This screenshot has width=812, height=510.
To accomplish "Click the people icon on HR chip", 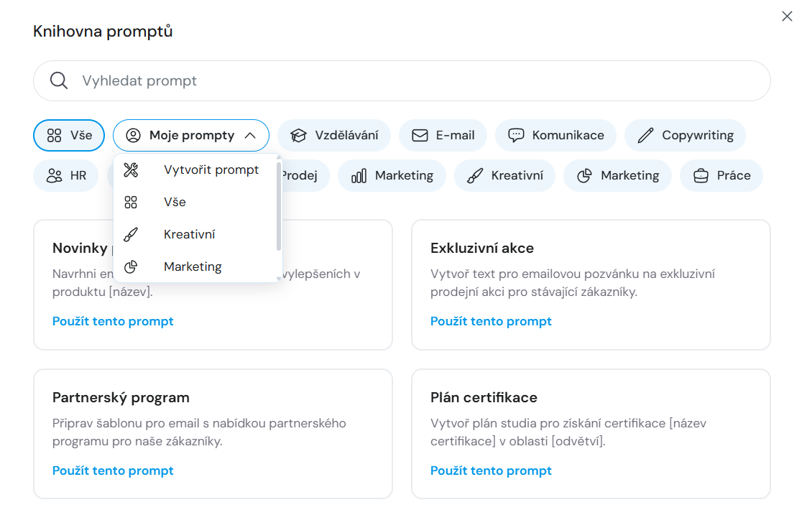I will (54, 175).
